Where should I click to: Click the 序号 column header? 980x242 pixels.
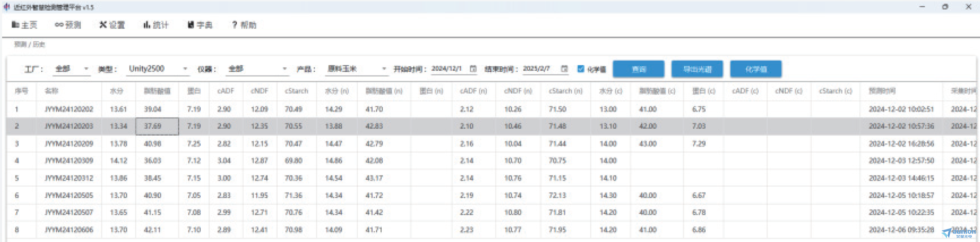[x=21, y=91]
